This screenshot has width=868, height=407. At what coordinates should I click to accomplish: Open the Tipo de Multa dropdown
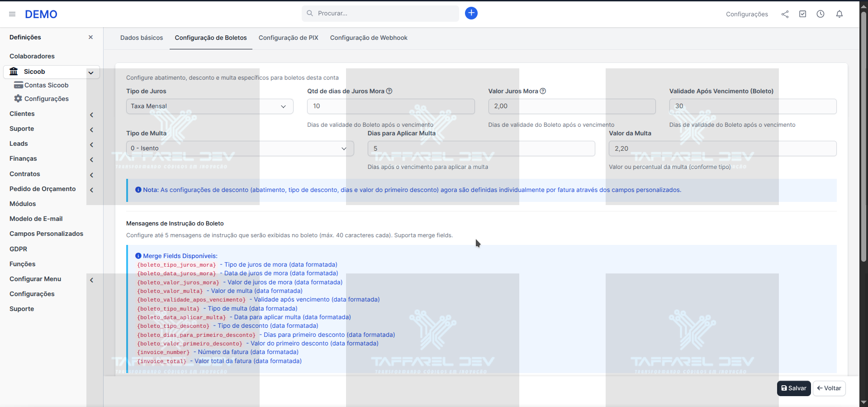point(240,148)
